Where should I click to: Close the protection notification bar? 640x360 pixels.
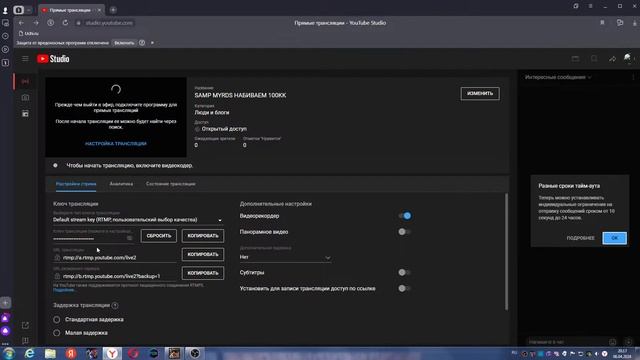point(152,42)
